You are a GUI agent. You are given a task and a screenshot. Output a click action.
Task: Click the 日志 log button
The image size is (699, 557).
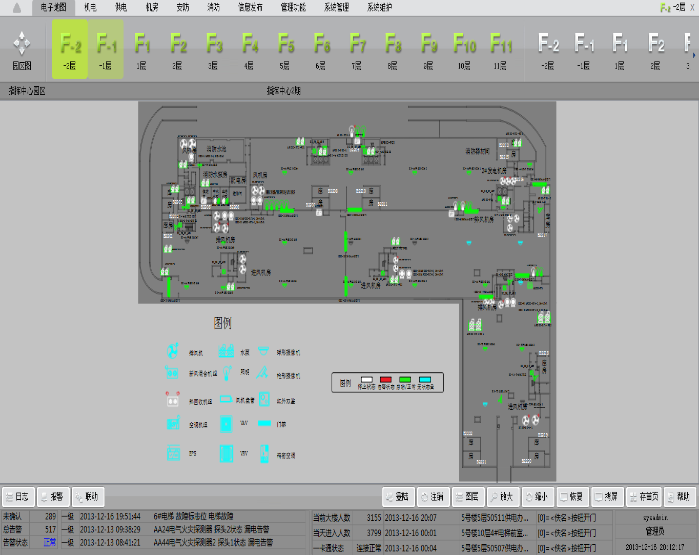18,497
